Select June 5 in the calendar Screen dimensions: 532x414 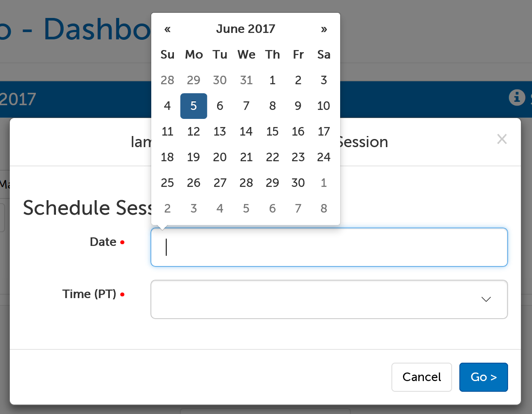[194, 106]
